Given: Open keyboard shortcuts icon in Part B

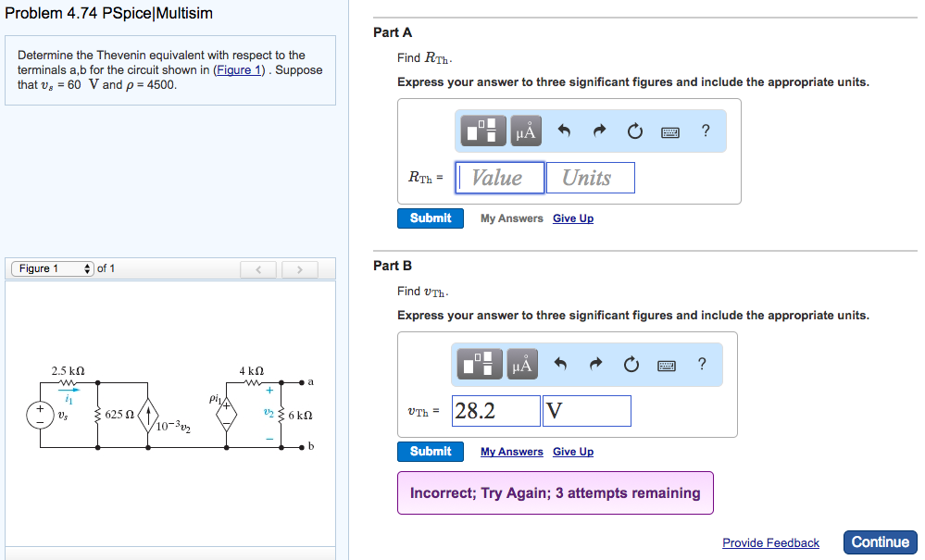Looking at the screenshot, I should 667,366.
